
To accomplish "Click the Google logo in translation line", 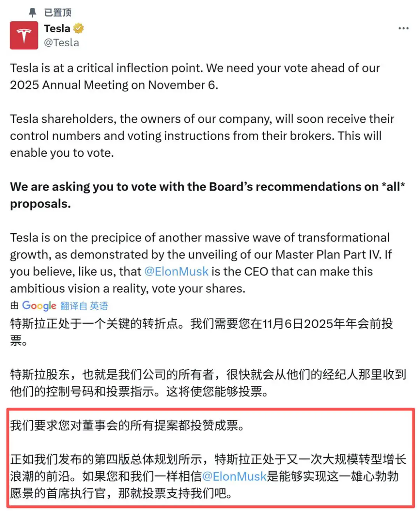I will click(x=39, y=306).
